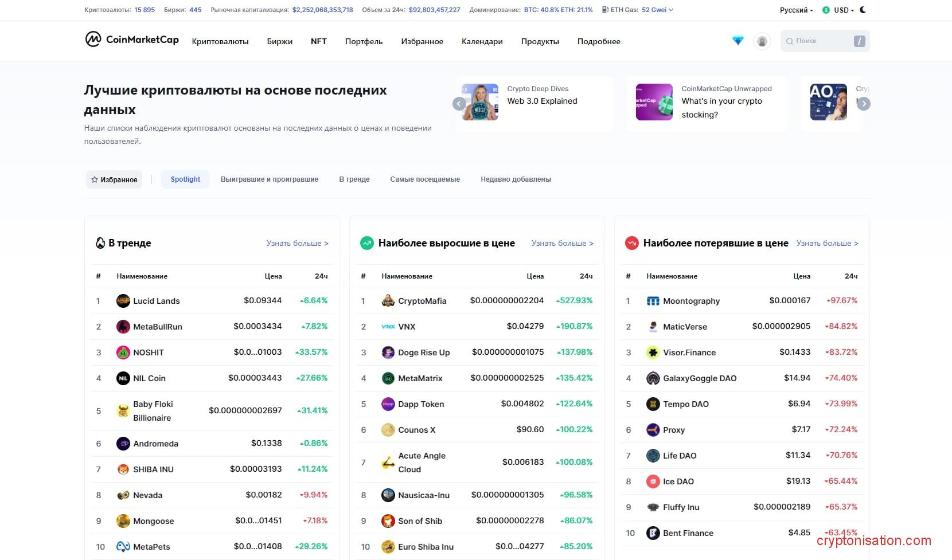This screenshot has width=952, height=560.
Task: Click the Bent Finance token icon
Action: (653, 533)
